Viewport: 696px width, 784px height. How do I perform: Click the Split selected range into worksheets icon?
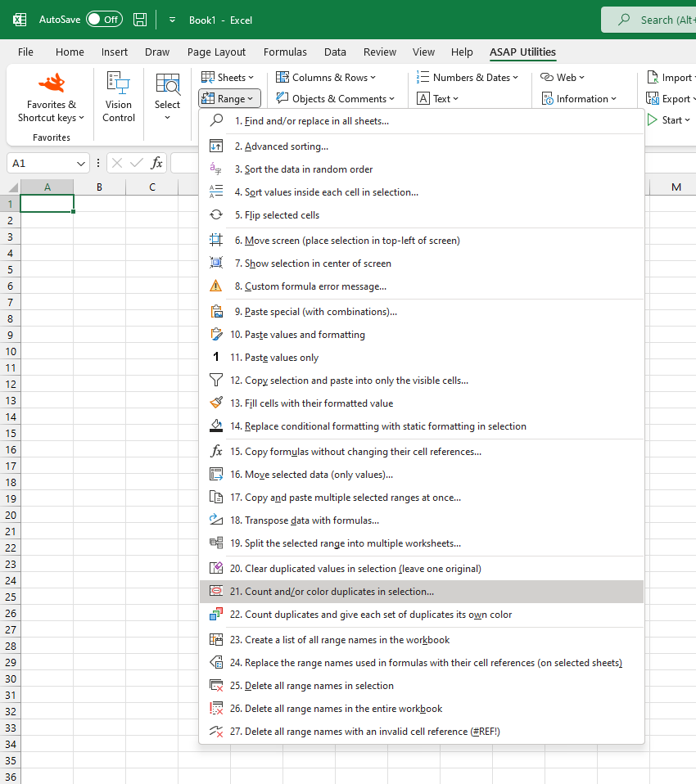(x=216, y=543)
